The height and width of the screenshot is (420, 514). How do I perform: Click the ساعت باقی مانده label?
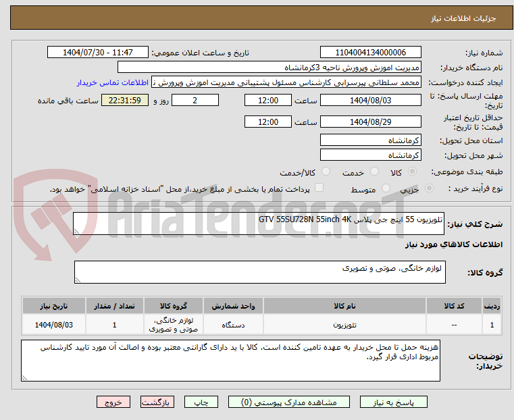pyautogui.click(x=68, y=101)
